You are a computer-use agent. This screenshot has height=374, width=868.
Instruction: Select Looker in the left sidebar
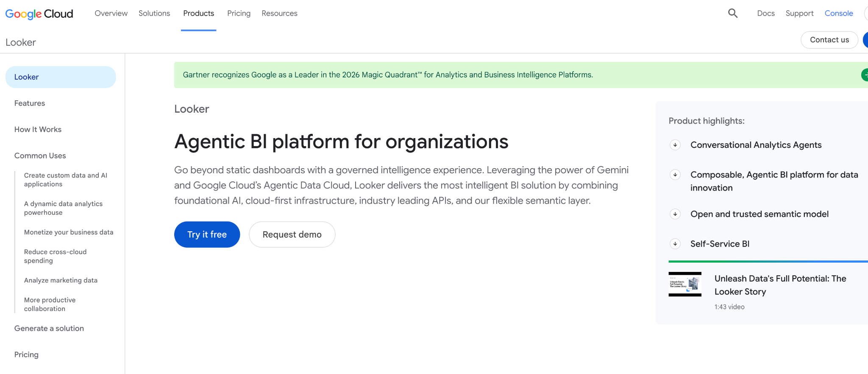(61, 77)
